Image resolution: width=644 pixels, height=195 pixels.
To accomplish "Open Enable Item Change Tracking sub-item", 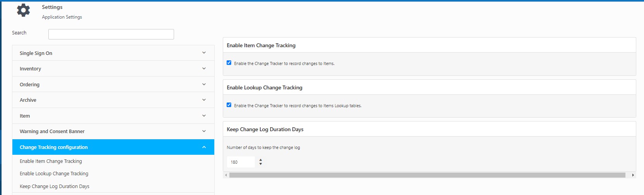I will coord(51,161).
